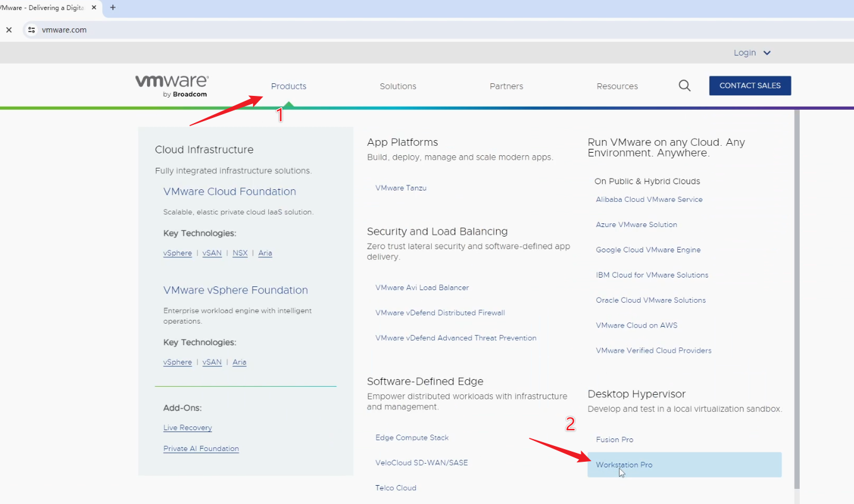Select the Workstation Pro link
Viewport: 854px width, 504px height.
pyautogui.click(x=684, y=465)
